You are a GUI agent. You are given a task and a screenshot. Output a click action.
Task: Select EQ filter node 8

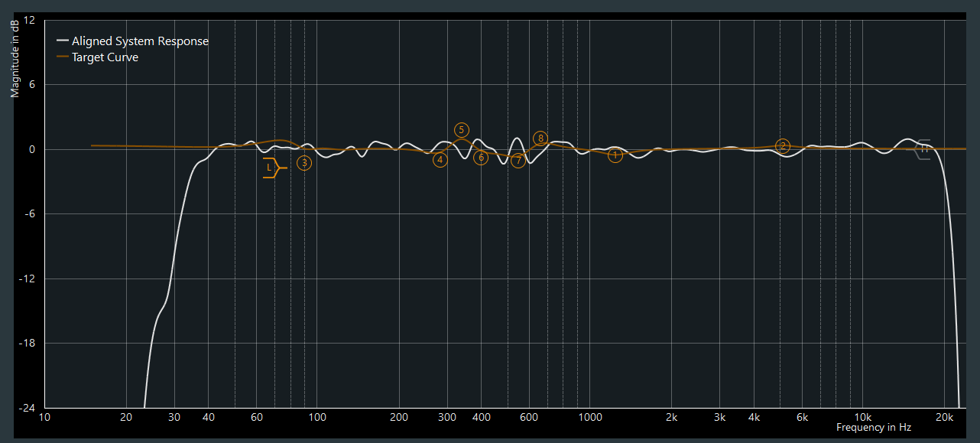click(540, 138)
